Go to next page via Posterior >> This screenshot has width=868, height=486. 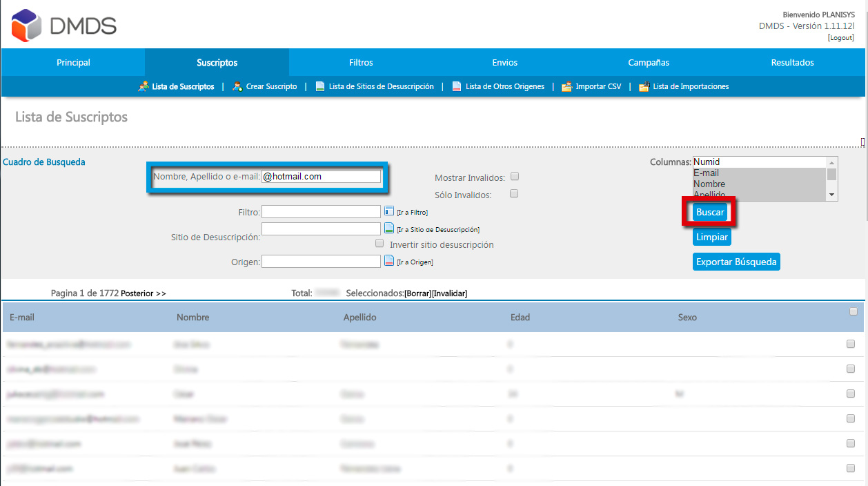pyautogui.click(x=144, y=293)
